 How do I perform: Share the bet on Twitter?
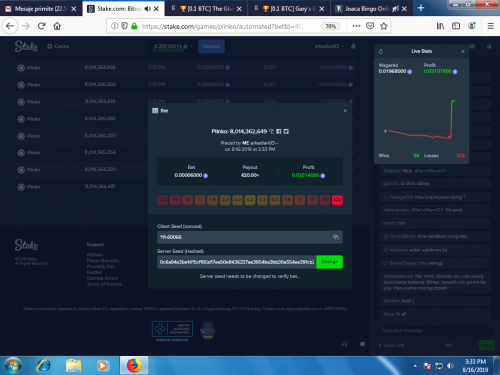[x=286, y=132]
